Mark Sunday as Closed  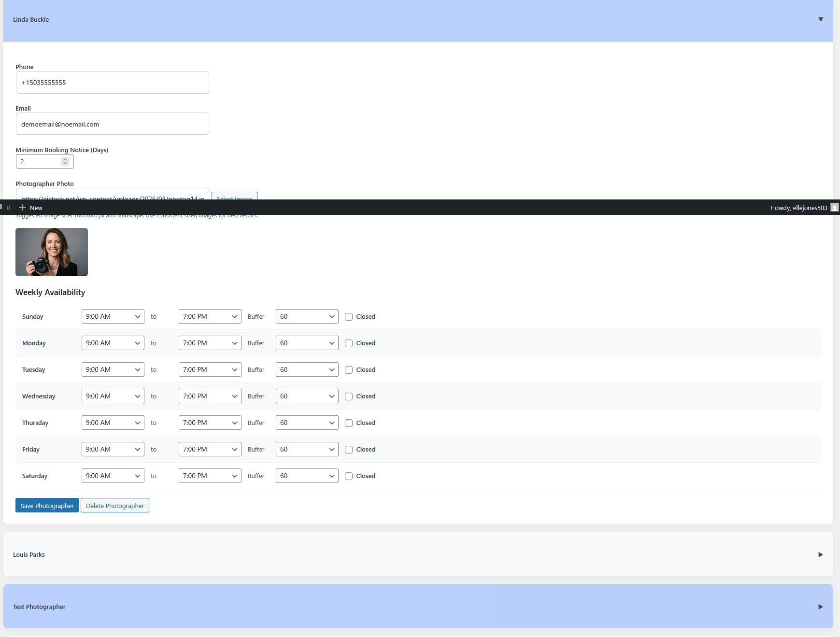pyautogui.click(x=349, y=317)
